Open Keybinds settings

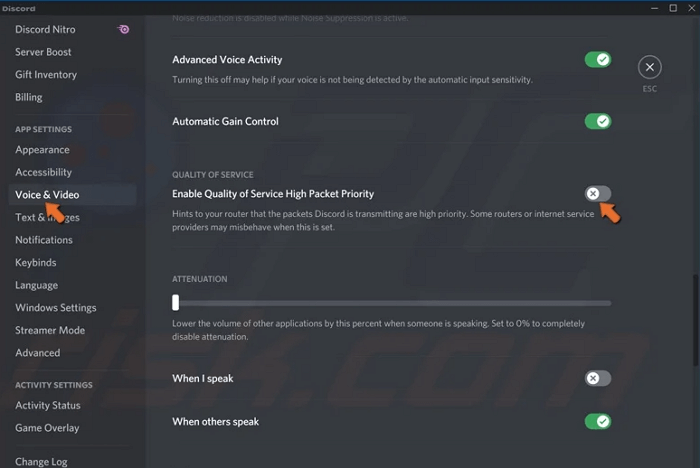pyautogui.click(x=36, y=263)
